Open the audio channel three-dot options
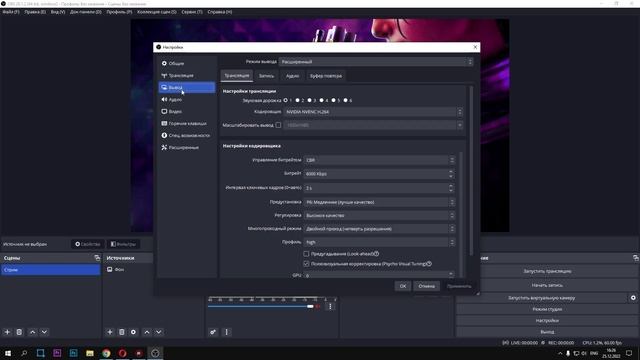The height and width of the screenshot is (360, 640). click(330, 306)
